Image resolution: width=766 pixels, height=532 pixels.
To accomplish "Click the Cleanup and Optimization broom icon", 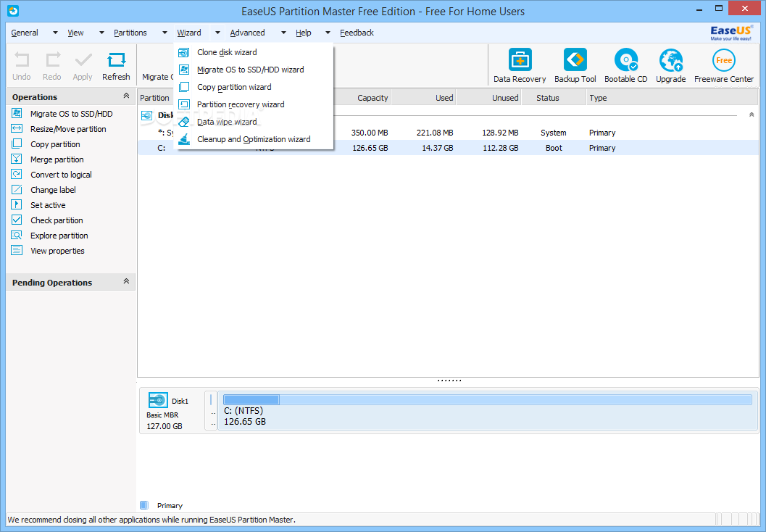I will click(x=183, y=139).
